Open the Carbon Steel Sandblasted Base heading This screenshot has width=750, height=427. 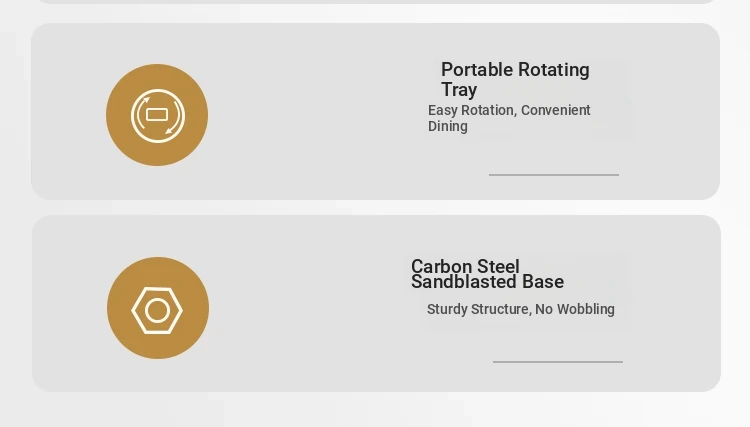(x=487, y=274)
